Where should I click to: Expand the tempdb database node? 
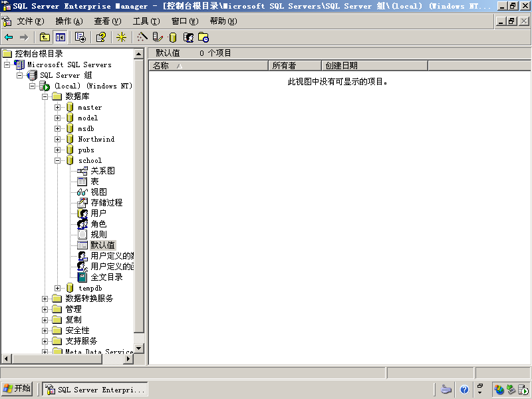[58, 288]
